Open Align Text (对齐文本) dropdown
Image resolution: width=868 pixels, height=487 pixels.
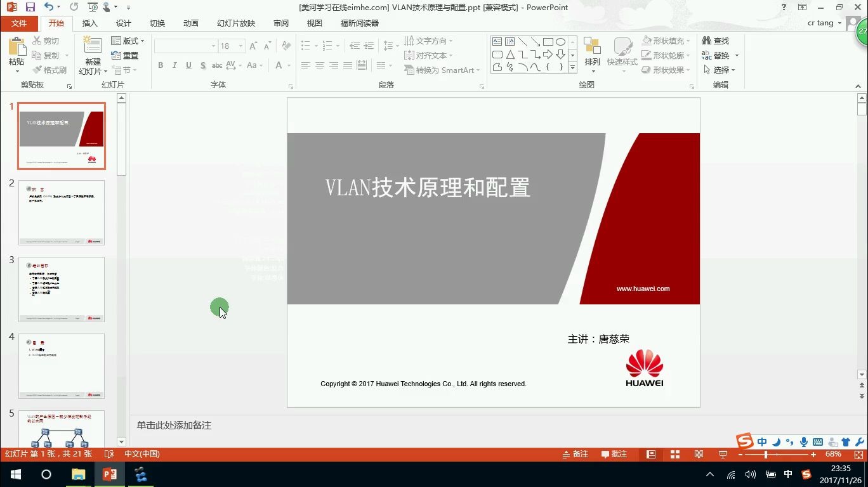pos(428,55)
